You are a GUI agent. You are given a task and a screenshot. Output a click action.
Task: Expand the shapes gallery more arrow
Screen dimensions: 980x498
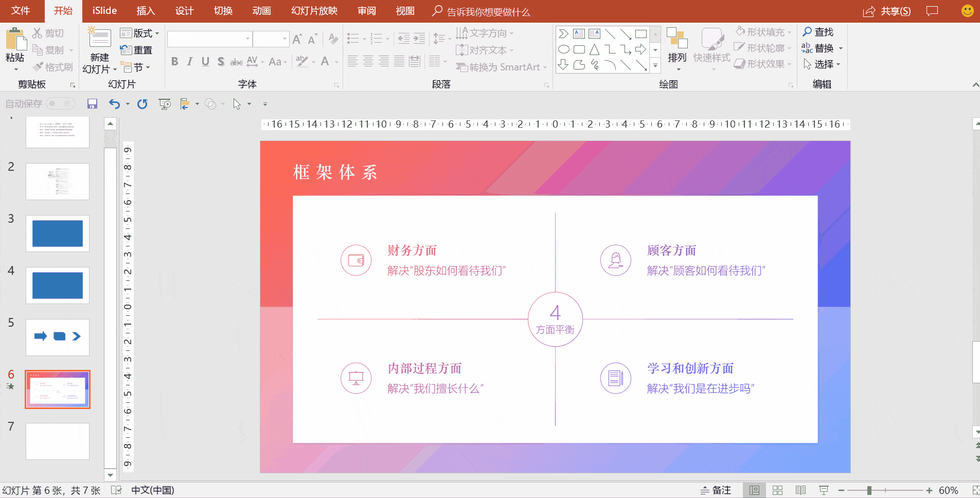655,65
